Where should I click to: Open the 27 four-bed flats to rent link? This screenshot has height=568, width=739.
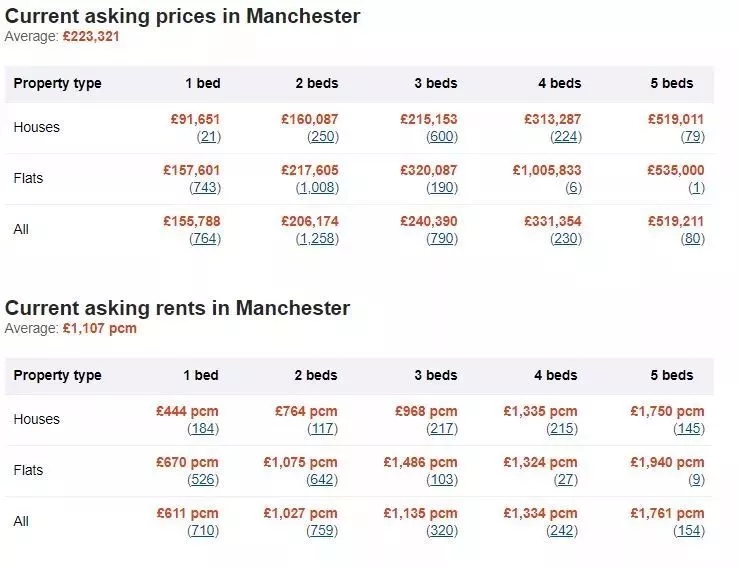point(566,479)
